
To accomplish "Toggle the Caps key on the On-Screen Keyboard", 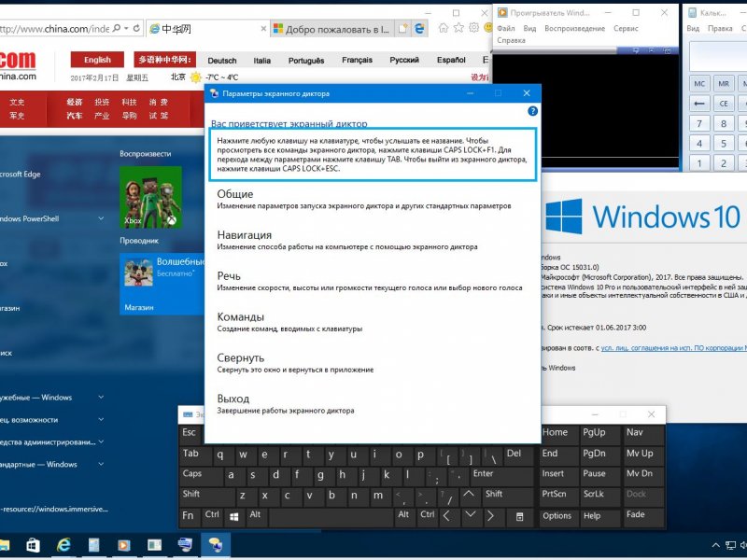I will click(x=203, y=475).
